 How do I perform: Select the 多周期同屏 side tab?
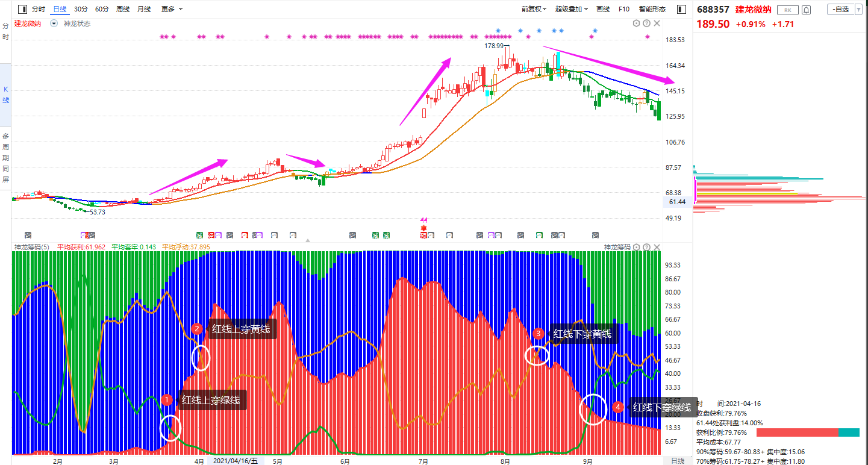click(5, 158)
